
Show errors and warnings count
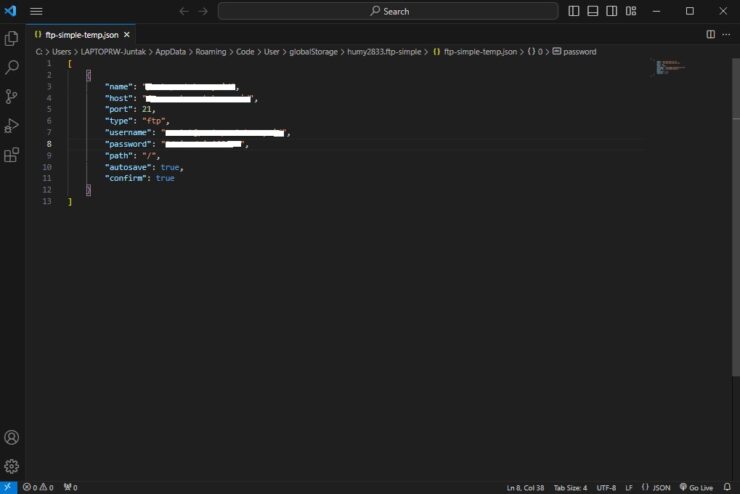tap(38, 487)
